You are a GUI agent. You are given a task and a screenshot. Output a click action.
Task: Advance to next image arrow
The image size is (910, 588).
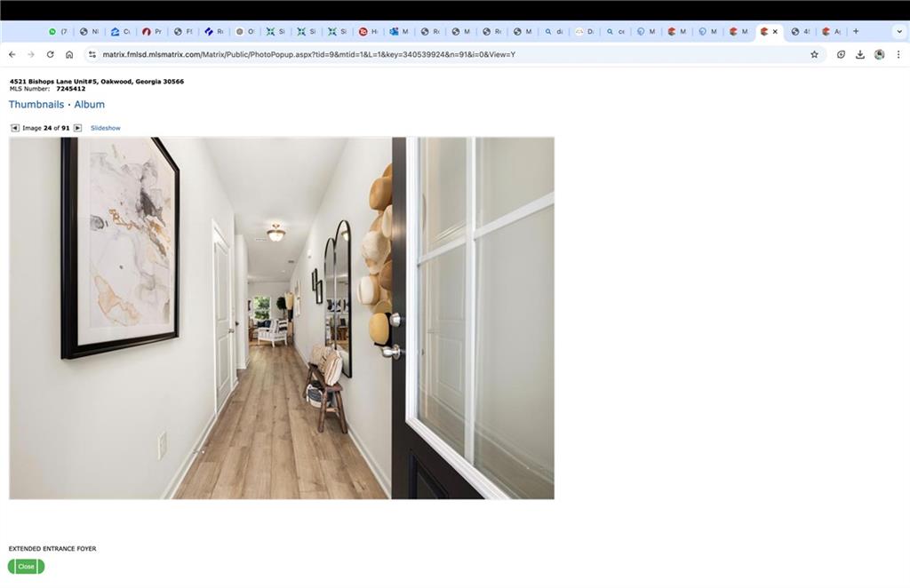(x=78, y=128)
